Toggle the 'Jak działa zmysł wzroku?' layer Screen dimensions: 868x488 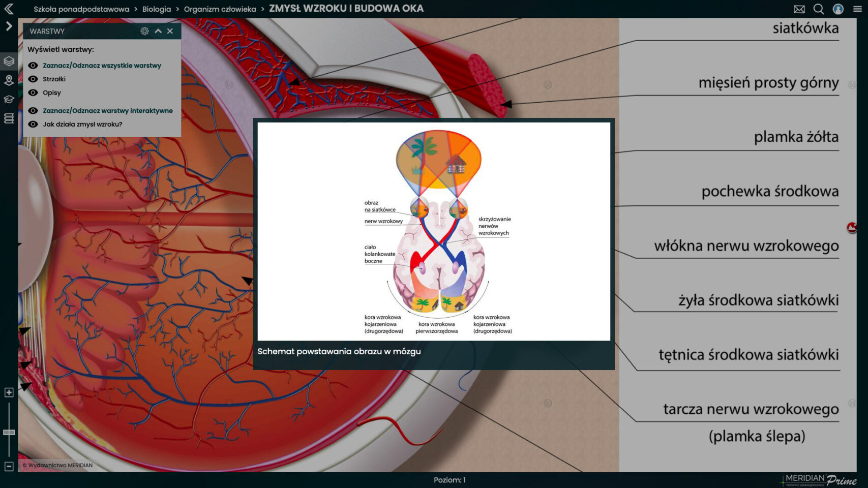[33, 125]
